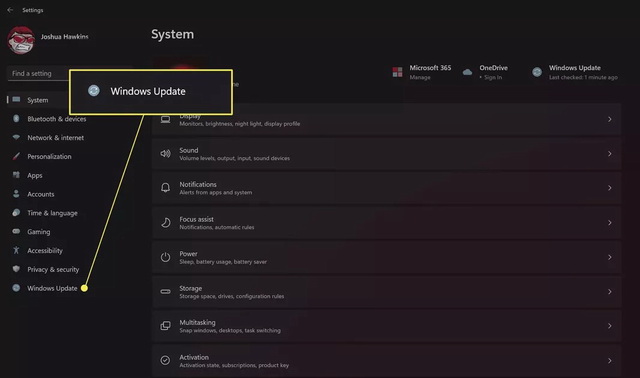Click the Activation checkmark icon
This screenshot has height=378, width=640.
click(x=165, y=360)
